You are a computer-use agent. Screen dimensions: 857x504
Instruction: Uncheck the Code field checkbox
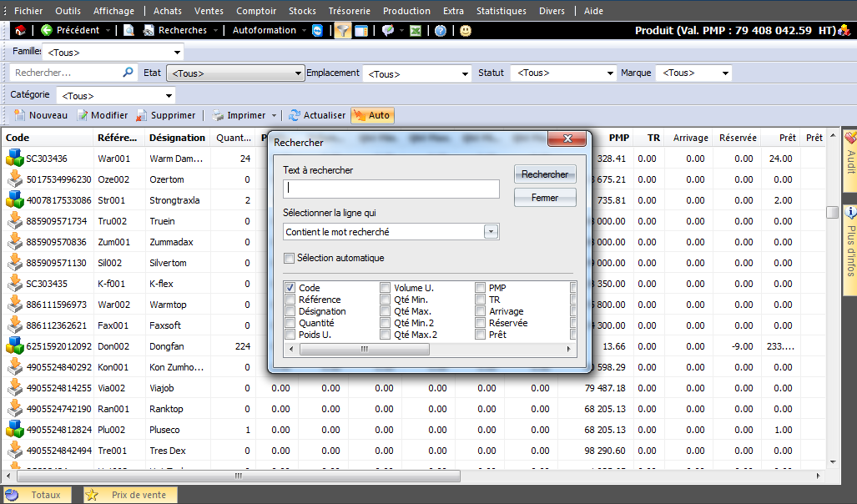click(290, 288)
